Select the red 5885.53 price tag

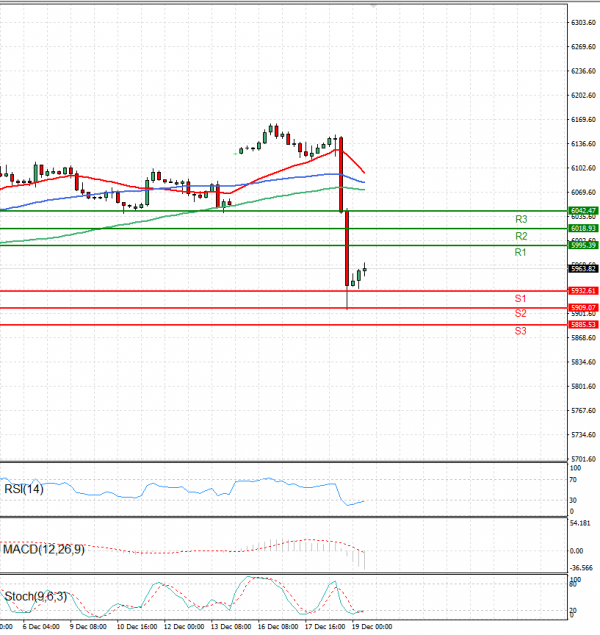(x=583, y=325)
